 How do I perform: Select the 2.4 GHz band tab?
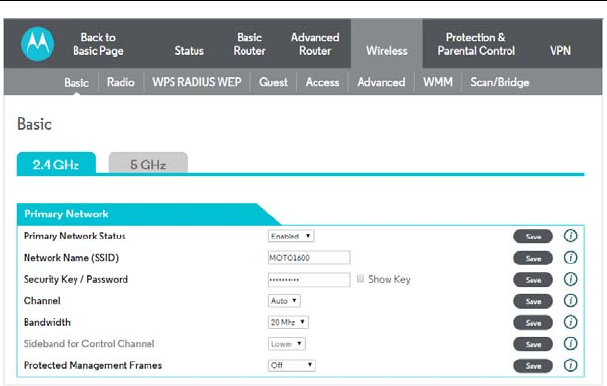(56, 164)
